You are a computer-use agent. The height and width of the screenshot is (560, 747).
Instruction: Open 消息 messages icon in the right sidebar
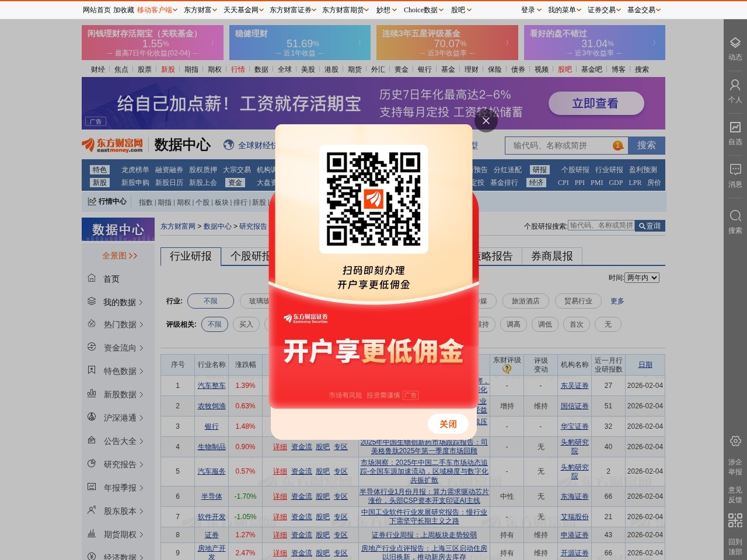pos(735,170)
